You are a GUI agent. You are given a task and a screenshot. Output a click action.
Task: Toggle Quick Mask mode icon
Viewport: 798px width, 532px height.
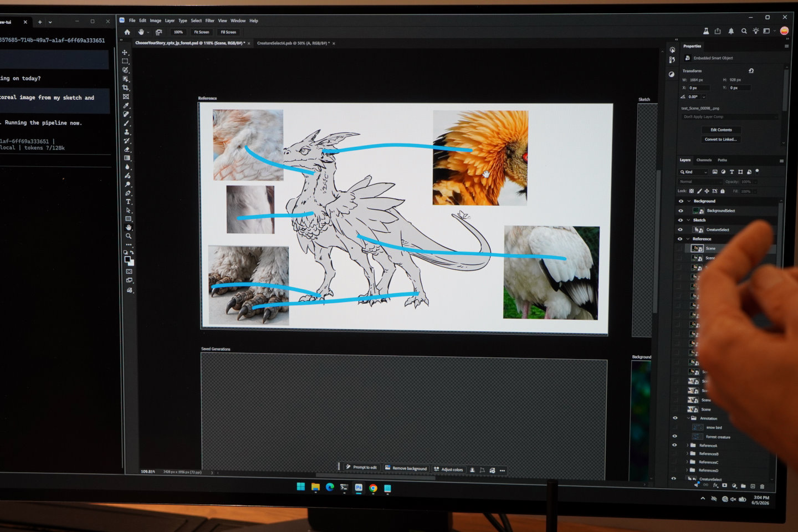tap(129, 272)
